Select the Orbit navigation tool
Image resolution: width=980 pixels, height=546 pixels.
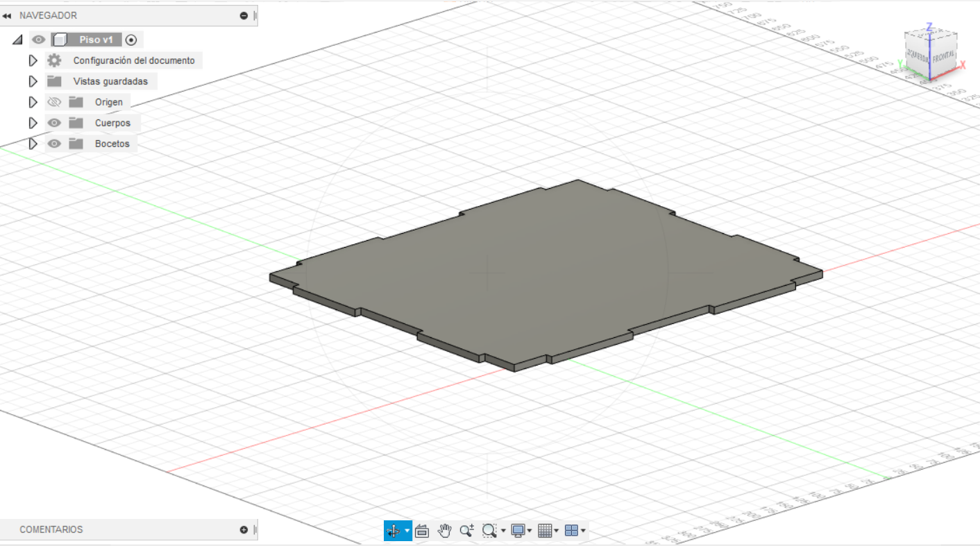(x=393, y=531)
